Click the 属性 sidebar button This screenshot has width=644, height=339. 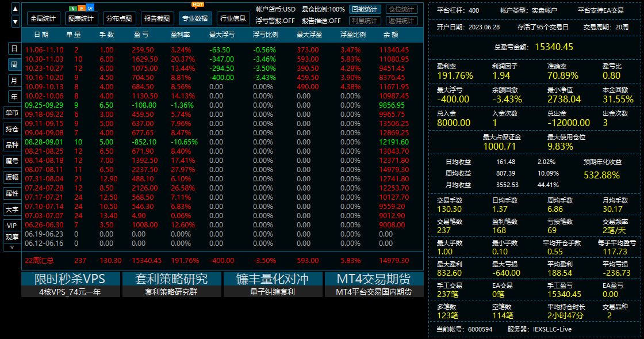tap(12, 193)
